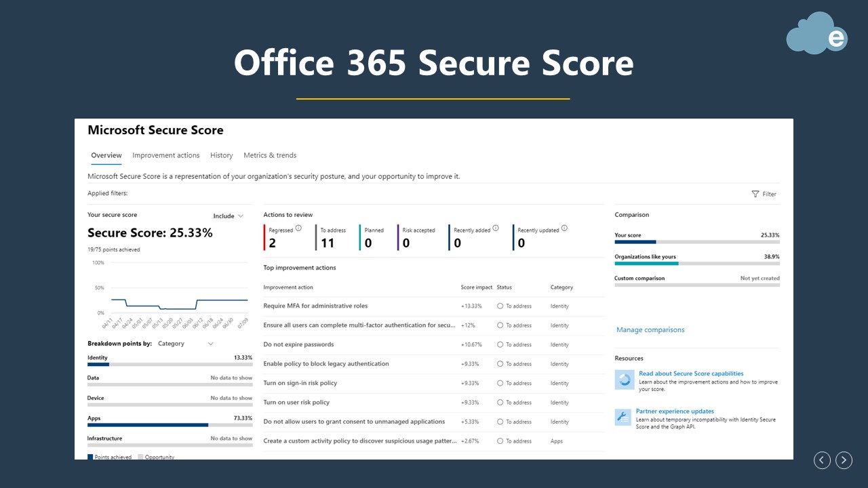Switch to the Improvement actions tab

[x=166, y=155]
